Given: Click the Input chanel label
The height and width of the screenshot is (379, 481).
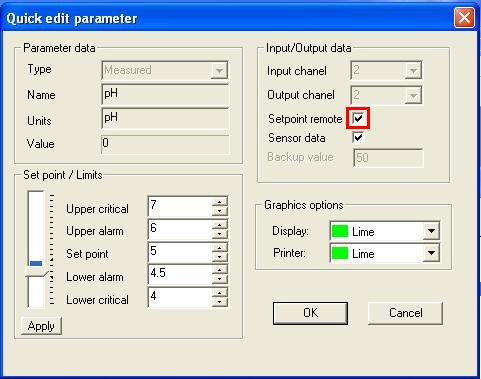Looking at the screenshot, I should coord(297,71).
